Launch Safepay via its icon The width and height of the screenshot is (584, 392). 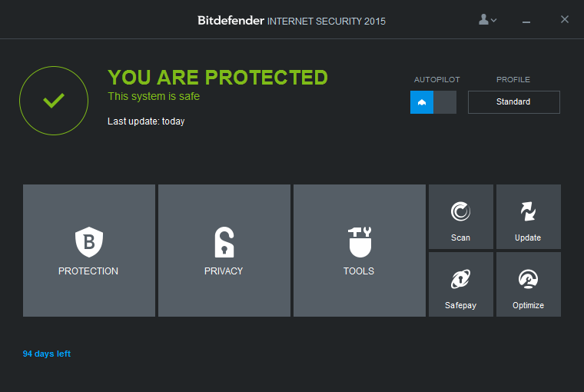[460, 279]
